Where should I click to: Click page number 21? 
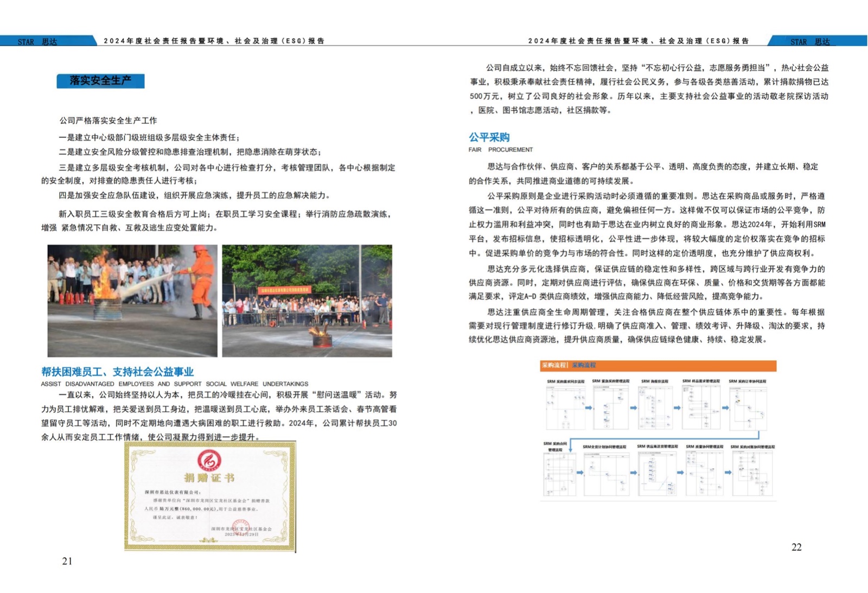(67, 561)
